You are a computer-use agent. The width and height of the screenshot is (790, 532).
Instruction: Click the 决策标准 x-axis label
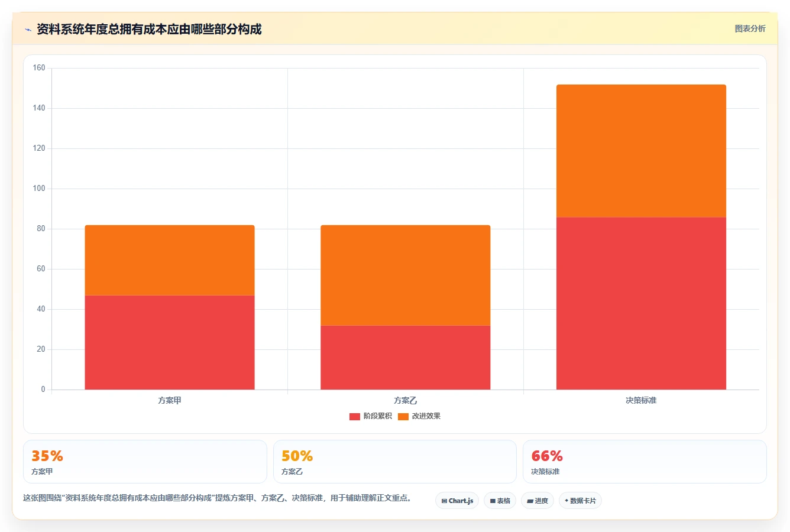641,400
